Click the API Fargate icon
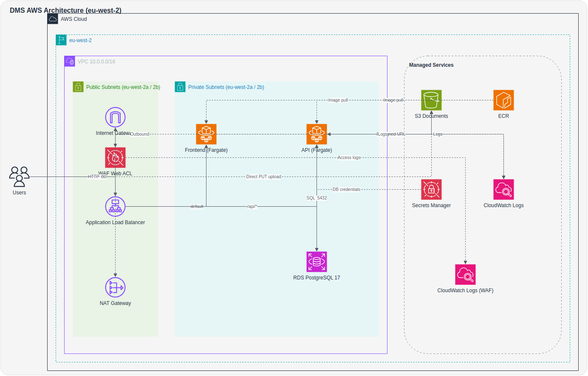588x376 pixels. 317,134
